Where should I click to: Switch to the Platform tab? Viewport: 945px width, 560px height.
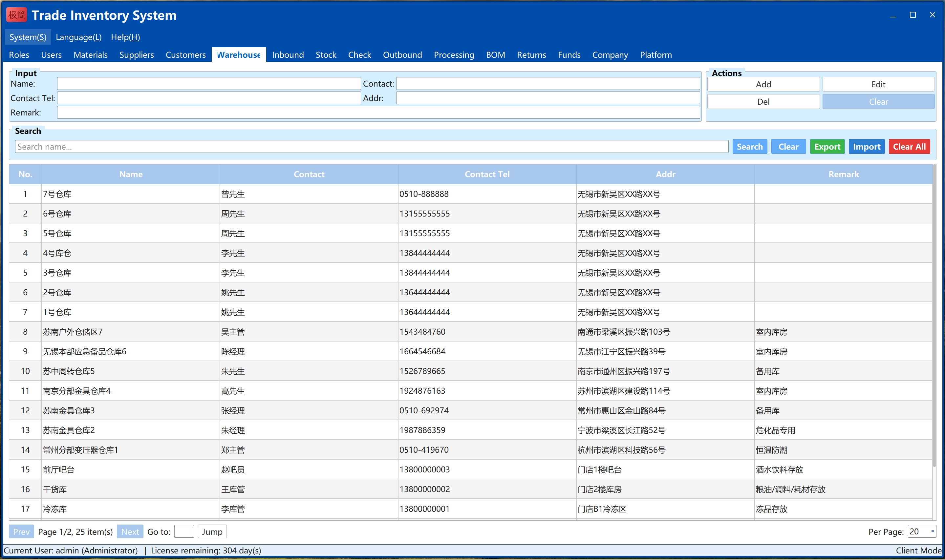(x=656, y=55)
